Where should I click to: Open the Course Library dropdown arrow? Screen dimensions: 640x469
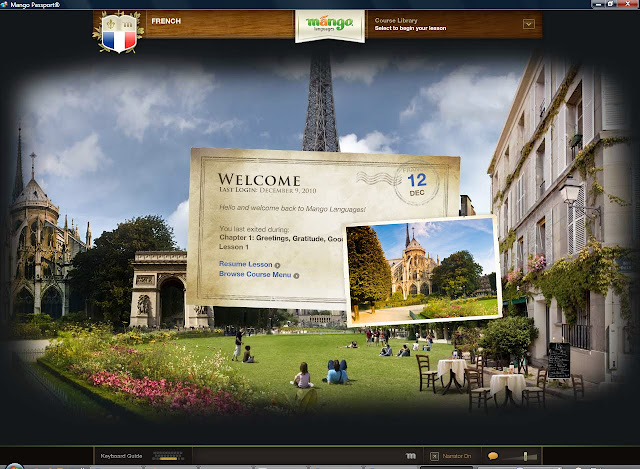[529, 24]
